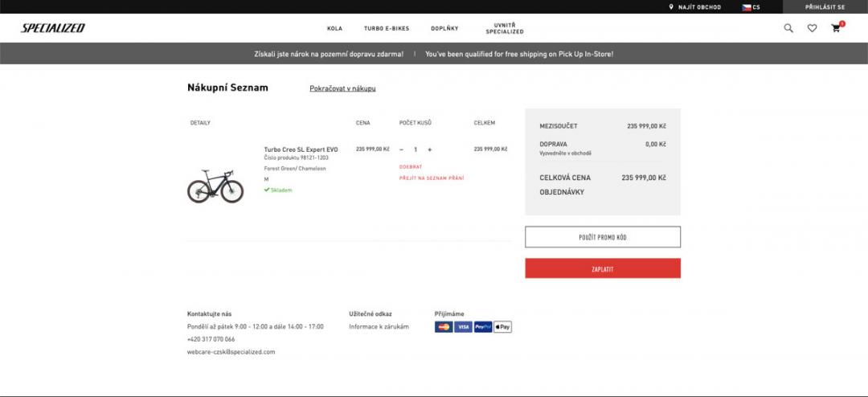The width and height of the screenshot is (868, 397).
Task: Click the Celková cena objednávky label
Action: pos(565,185)
